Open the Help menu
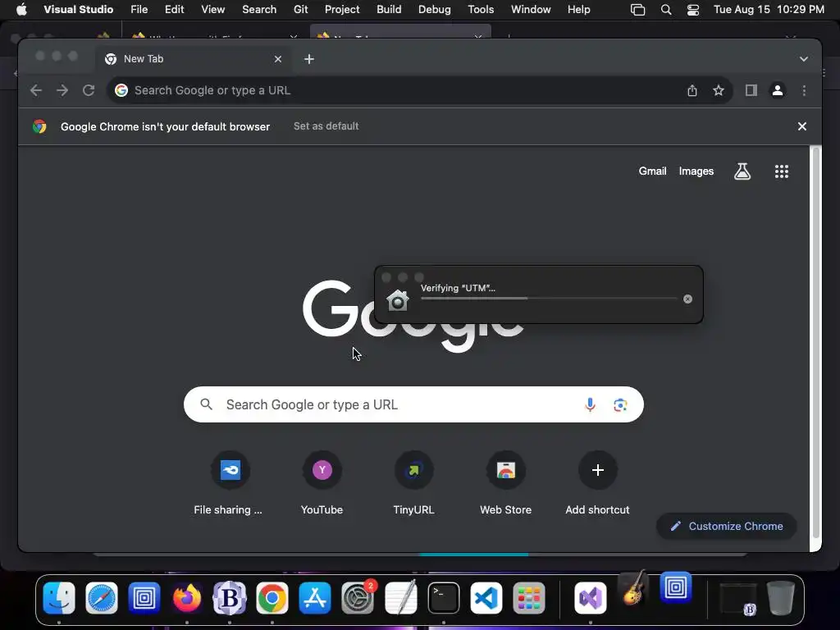The height and width of the screenshot is (630, 840). pos(578,9)
